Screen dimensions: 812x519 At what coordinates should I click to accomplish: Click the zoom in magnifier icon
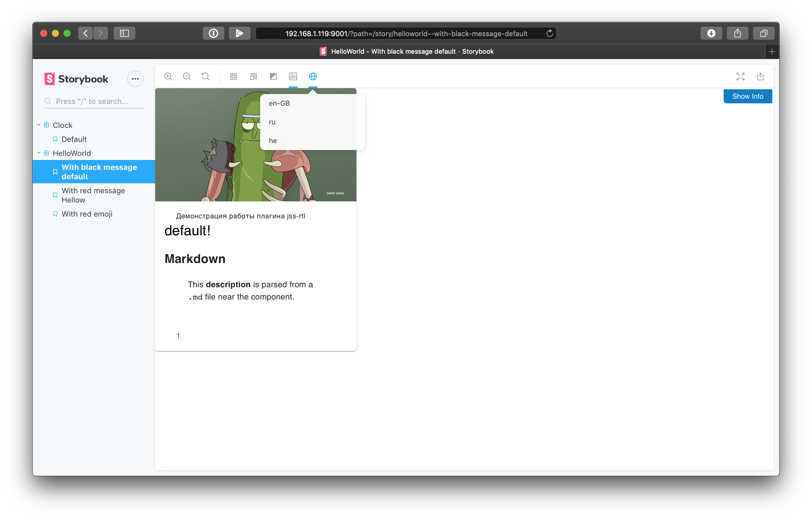(168, 76)
